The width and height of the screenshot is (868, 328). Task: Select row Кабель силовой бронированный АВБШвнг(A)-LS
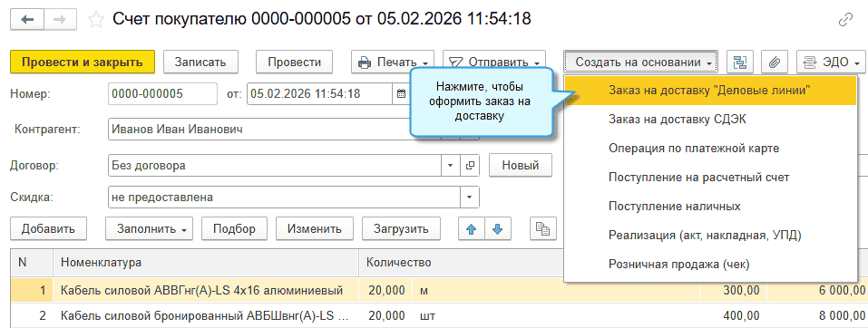click(x=205, y=316)
